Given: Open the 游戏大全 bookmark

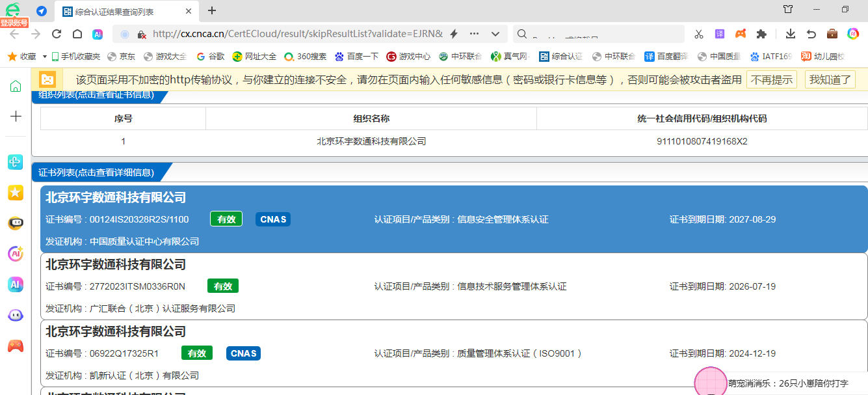Looking at the screenshot, I should pos(165,57).
